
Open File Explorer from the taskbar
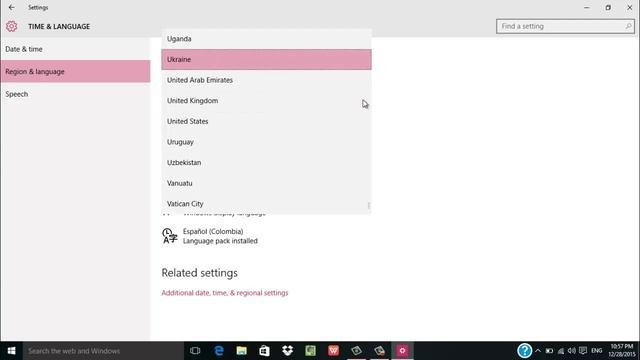(x=242, y=351)
